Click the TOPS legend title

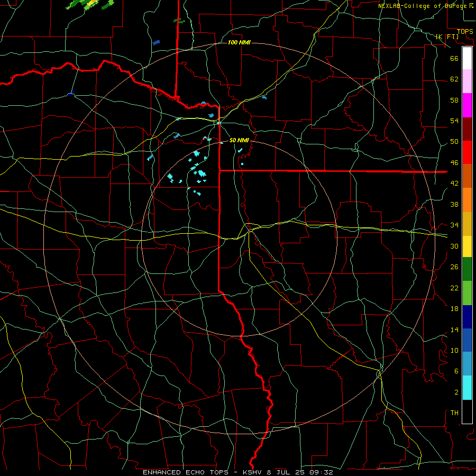click(x=465, y=32)
